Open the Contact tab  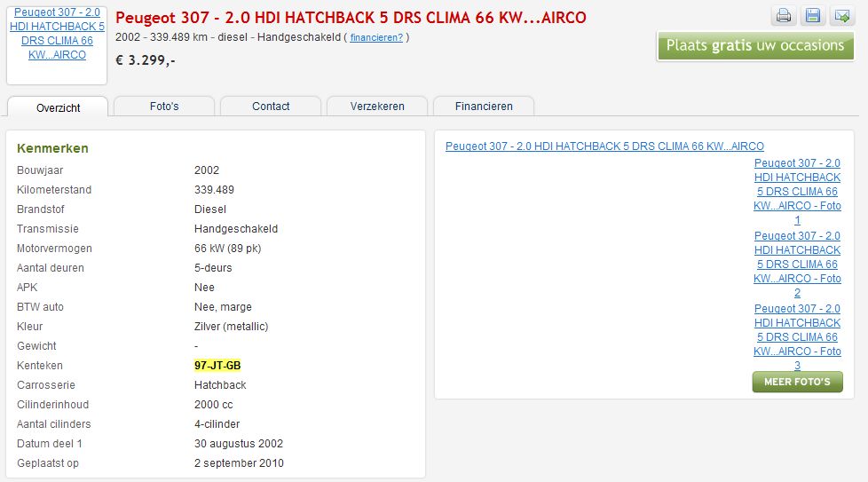click(x=271, y=107)
